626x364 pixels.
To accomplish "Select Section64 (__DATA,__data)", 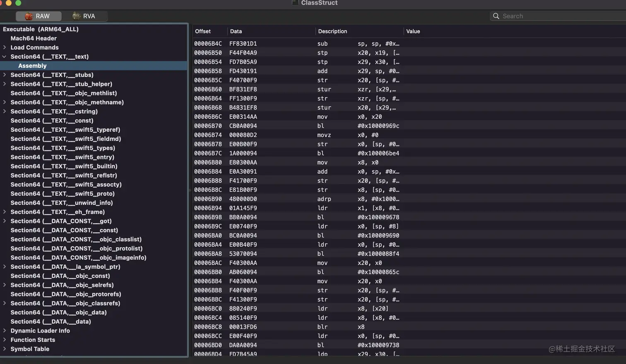I will (51, 321).
